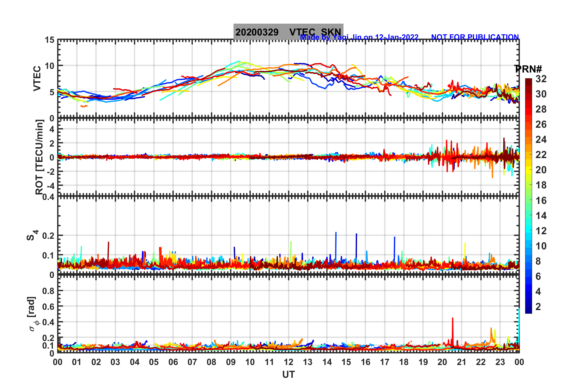Click the 'VTEC' y-axis label

pos(37,78)
